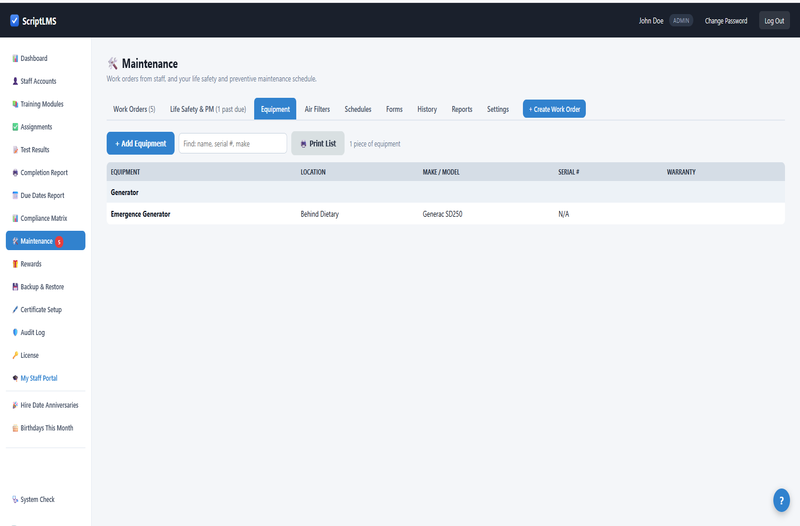Click the Hire Date Anniversaries party icon
This screenshot has height=526, width=800.
pos(15,405)
